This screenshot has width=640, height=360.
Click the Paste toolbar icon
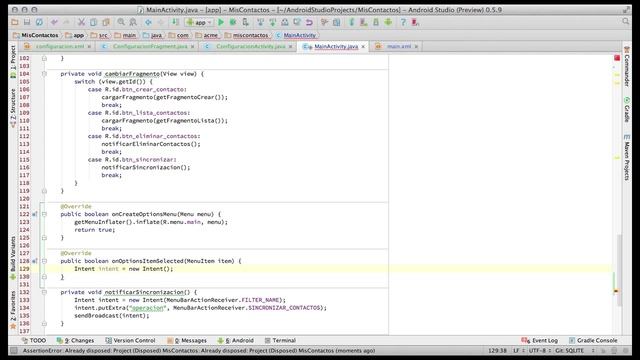point(106,22)
